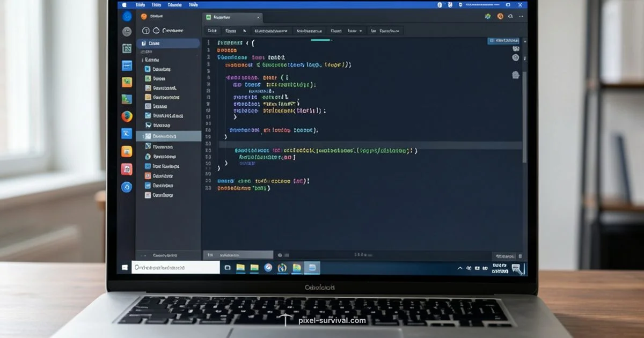The height and width of the screenshot is (338, 644).
Task: Select the open editor tab with green icon
Action: 232,17
